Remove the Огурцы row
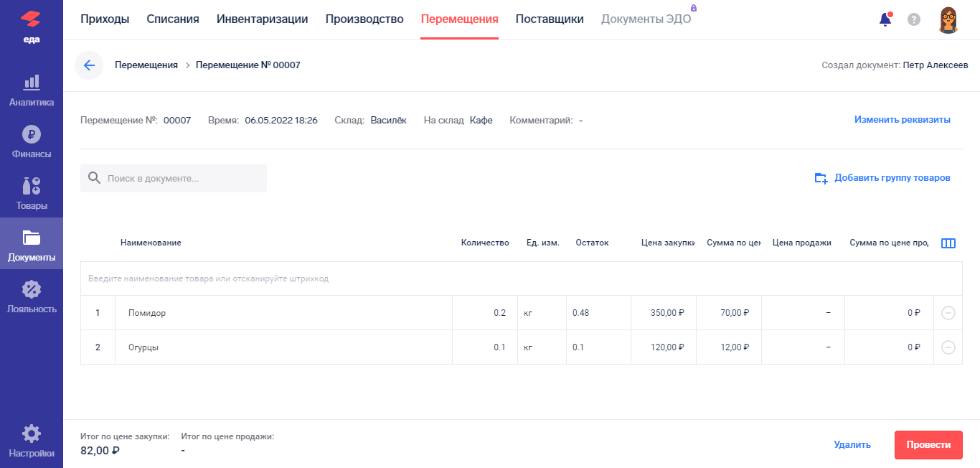Viewport: 980px width, 468px height. (948, 347)
